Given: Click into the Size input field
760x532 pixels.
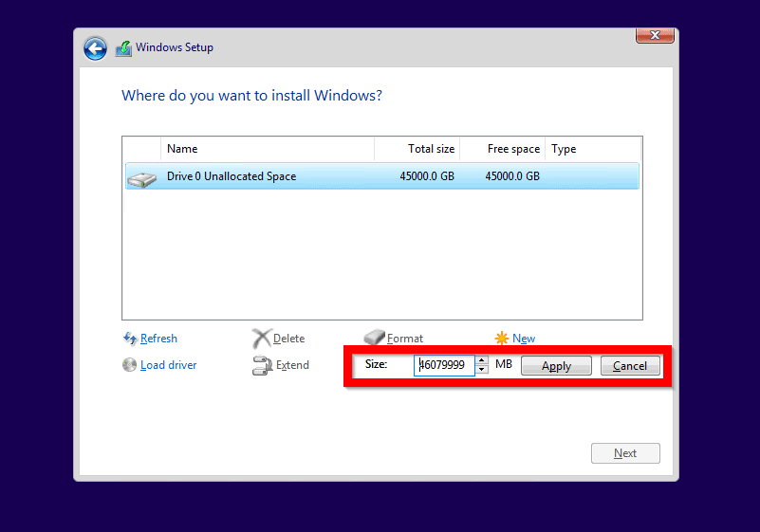Looking at the screenshot, I should tap(444, 366).
